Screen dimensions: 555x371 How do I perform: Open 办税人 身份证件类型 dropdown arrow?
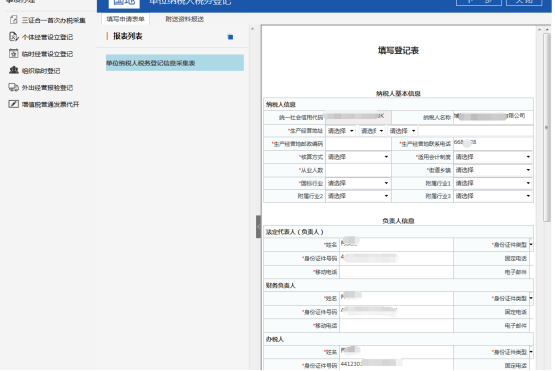531,352
